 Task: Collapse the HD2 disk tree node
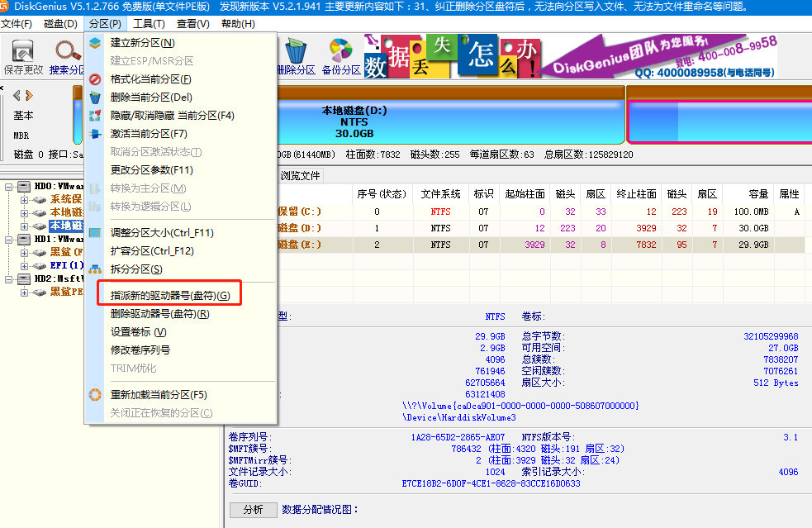click(8, 279)
